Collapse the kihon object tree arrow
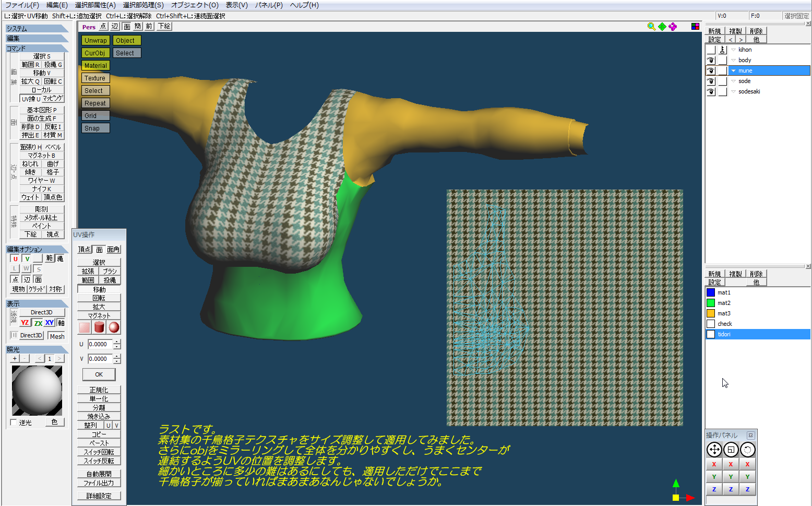This screenshot has width=812, height=506. 733,50
